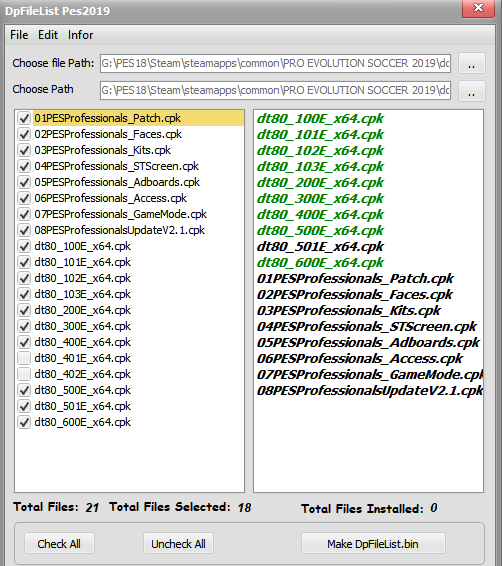Uncheck 08PESProfessionalsUpdateV2.1.cpk checkbox
Viewport: 502px width, 566px height.
24,230
